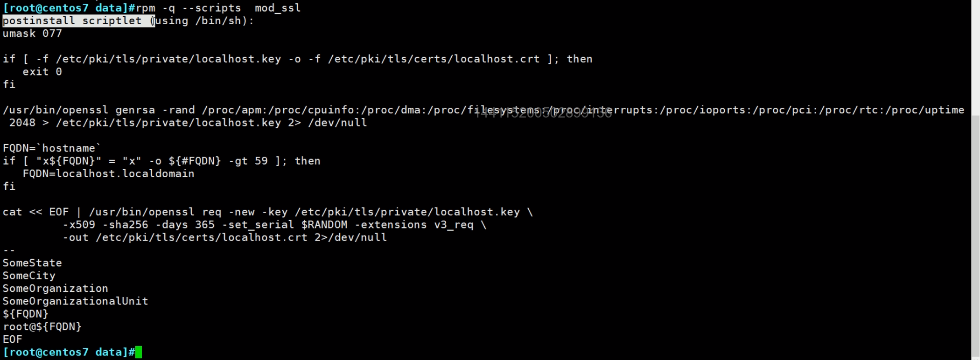The width and height of the screenshot is (980, 360).
Task: Click the closing 'EOF' line
Action: tap(13, 339)
